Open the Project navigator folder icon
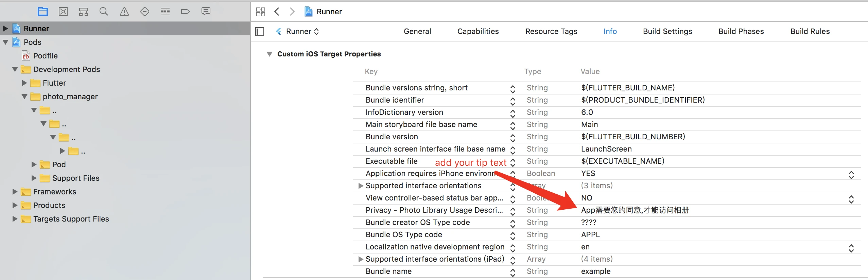Viewport: 868px width, 280px height. [x=43, y=12]
